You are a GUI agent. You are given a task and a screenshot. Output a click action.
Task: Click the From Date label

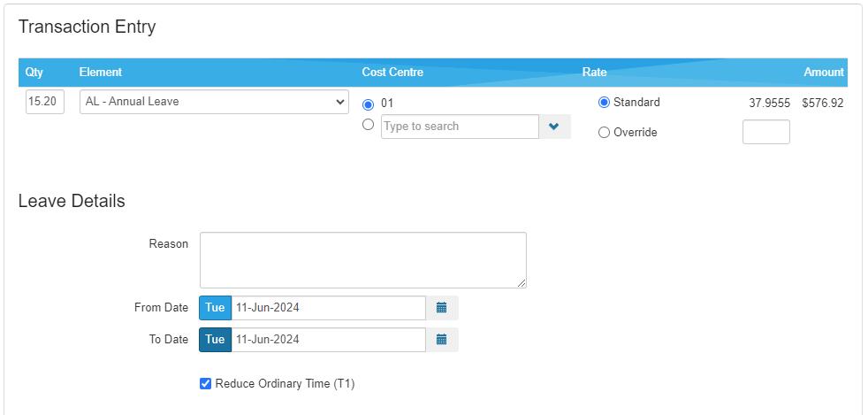[161, 308]
